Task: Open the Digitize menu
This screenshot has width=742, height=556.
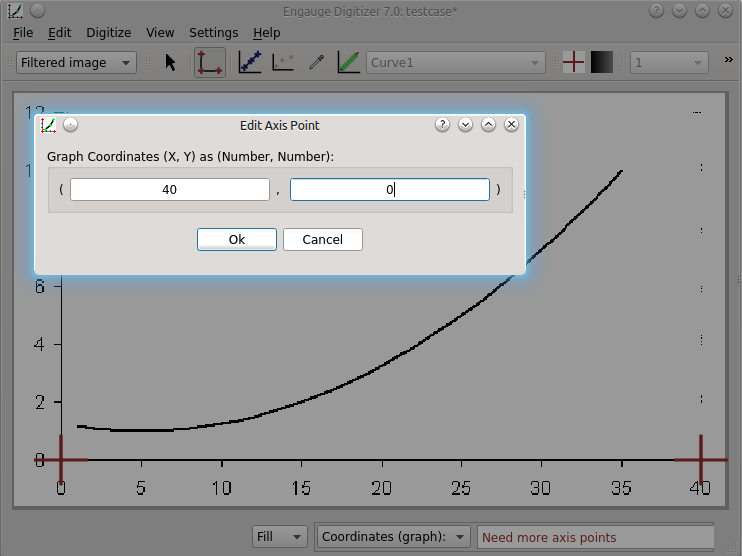Action: 108,32
